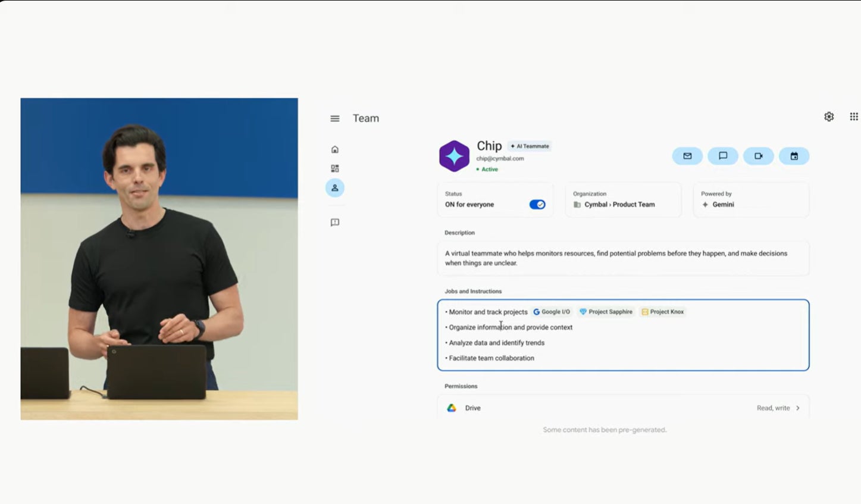Select the Project Sapphire tag
Screen dimensions: 861x504
click(606, 311)
